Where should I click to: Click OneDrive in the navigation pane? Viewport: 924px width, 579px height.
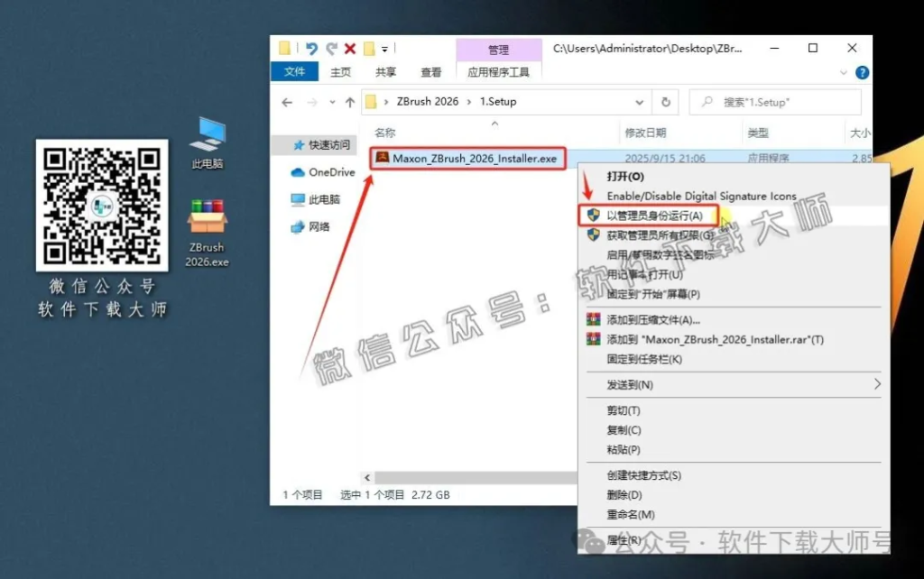point(331,172)
